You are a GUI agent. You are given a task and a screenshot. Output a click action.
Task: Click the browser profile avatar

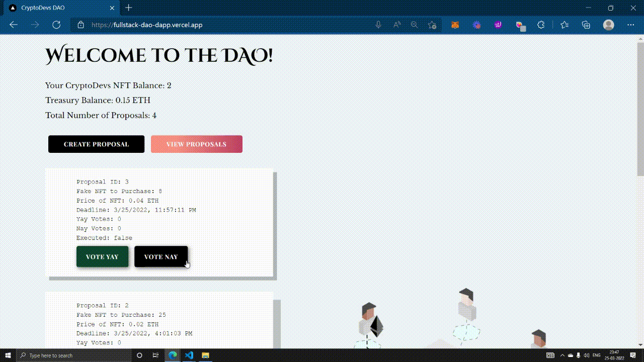click(608, 24)
